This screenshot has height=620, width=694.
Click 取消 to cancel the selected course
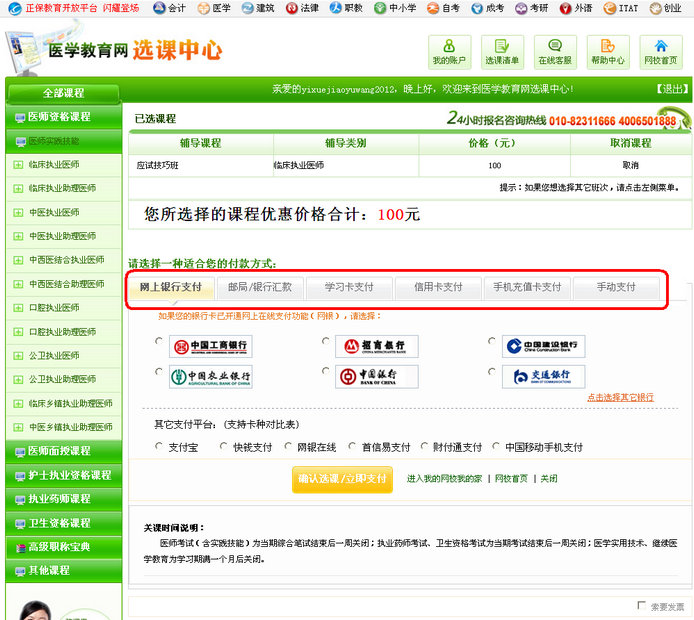point(630,165)
